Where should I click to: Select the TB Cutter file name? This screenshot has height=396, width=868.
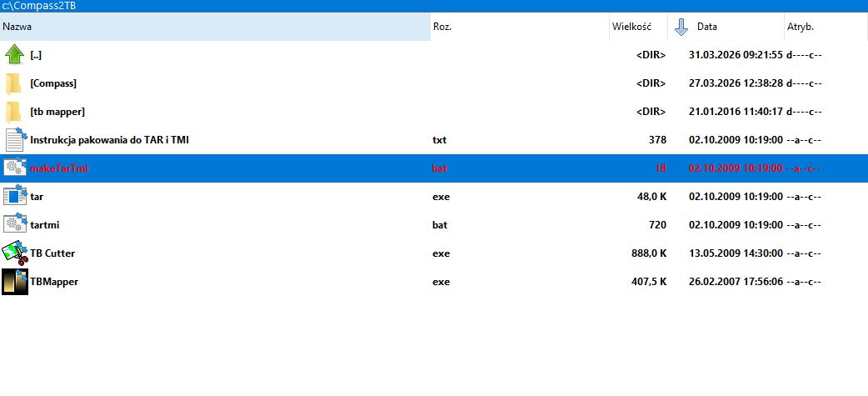pyautogui.click(x=52, y=253)
